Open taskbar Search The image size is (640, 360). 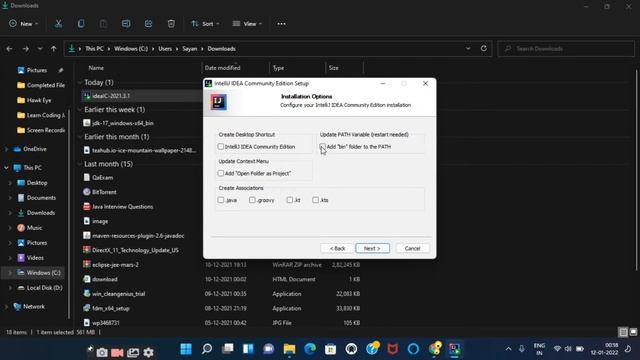(207, 349)
